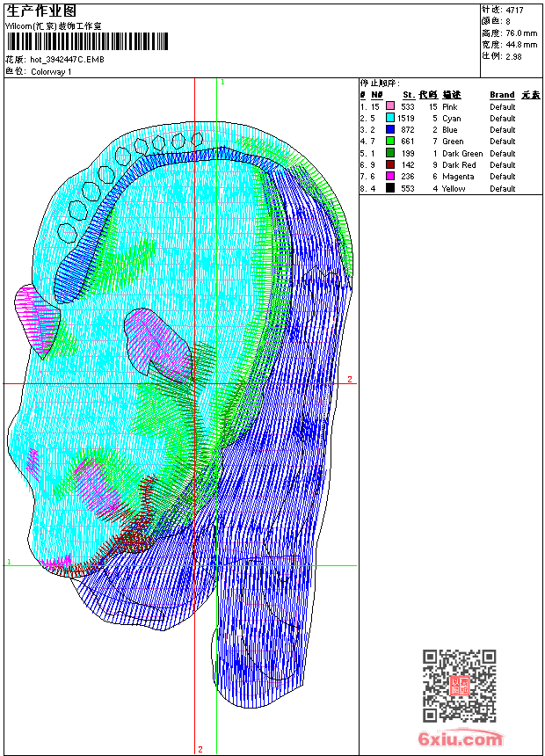Select the Cyan thread color swatch
Screen dimensions: 545x756
390,119
